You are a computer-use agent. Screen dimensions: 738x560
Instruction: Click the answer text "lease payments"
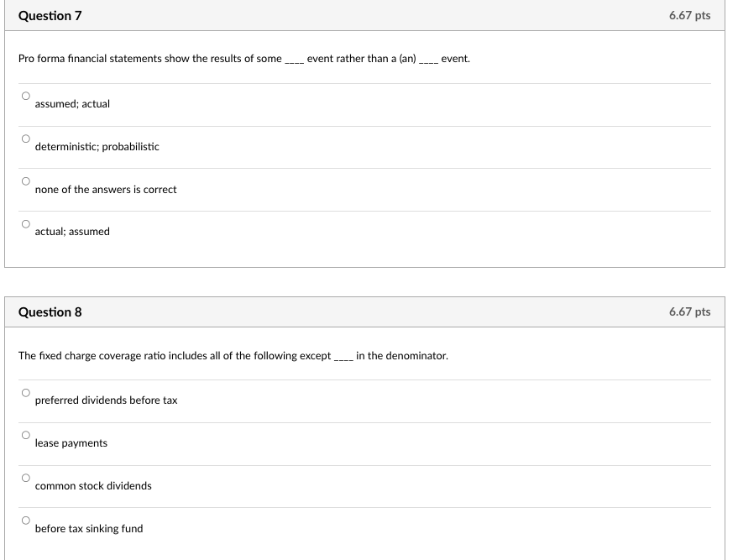point(71,442)
